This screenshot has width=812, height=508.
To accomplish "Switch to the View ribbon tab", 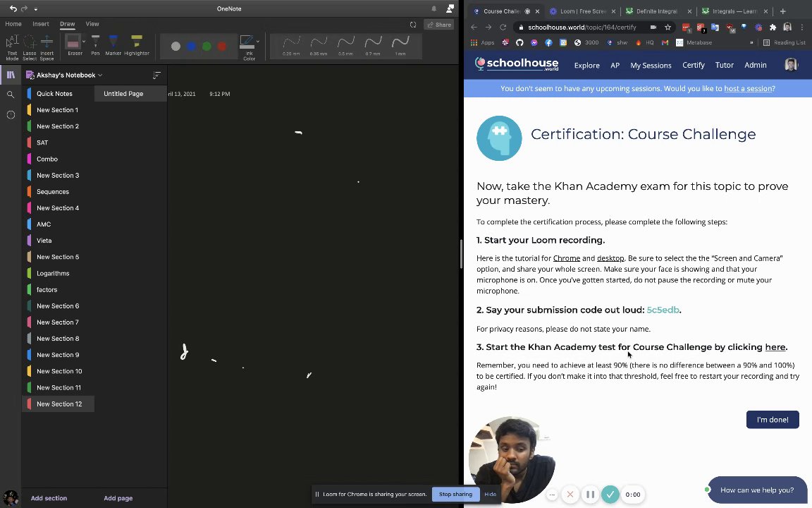I will 92,24.
